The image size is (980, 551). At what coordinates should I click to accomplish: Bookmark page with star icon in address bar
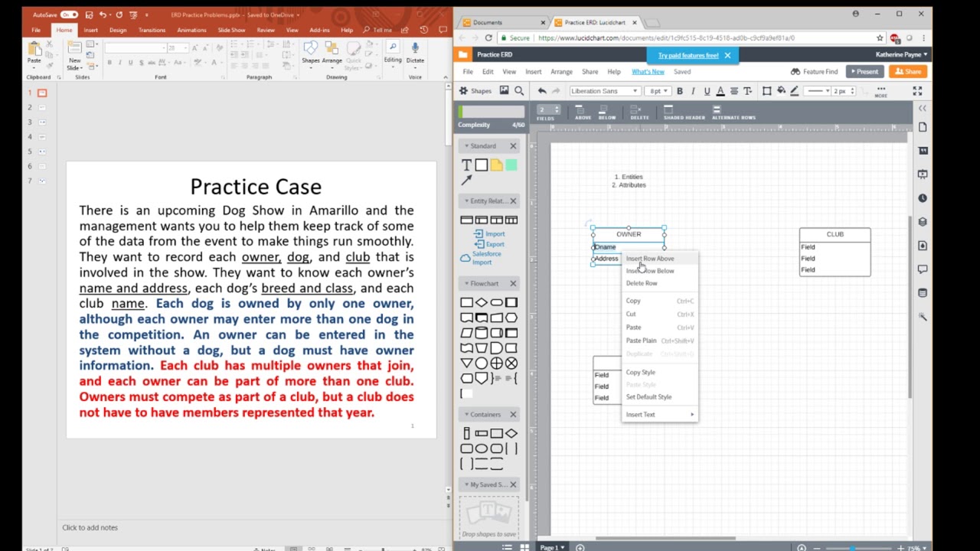click(880, 37)
